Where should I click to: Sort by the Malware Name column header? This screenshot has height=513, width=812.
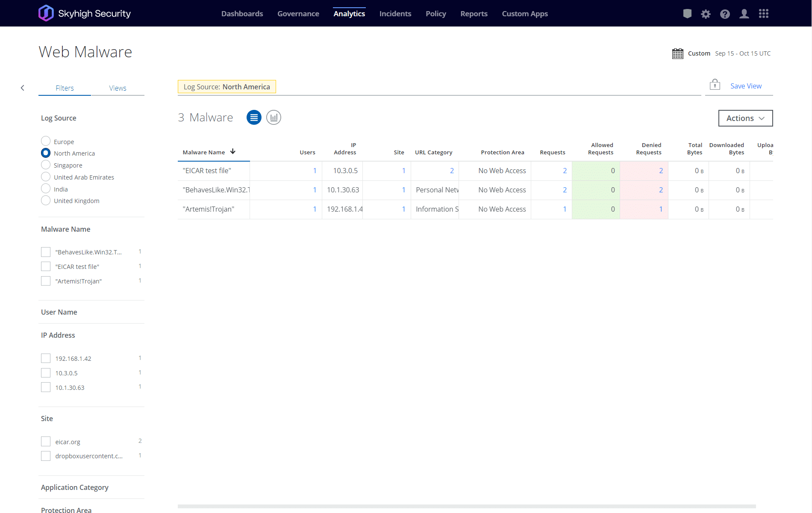[204, 152]
